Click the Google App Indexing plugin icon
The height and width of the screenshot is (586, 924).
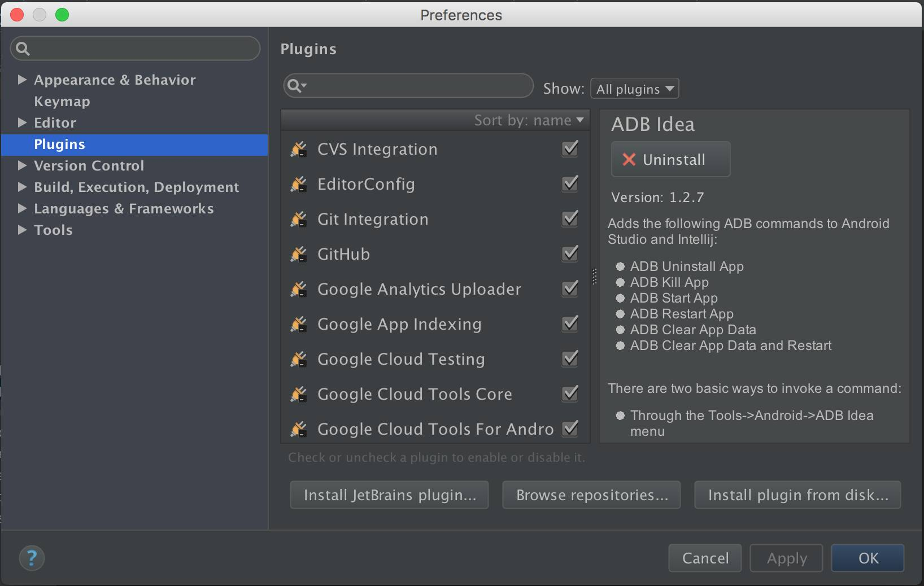pyautogui.click(x=298, y=324)
